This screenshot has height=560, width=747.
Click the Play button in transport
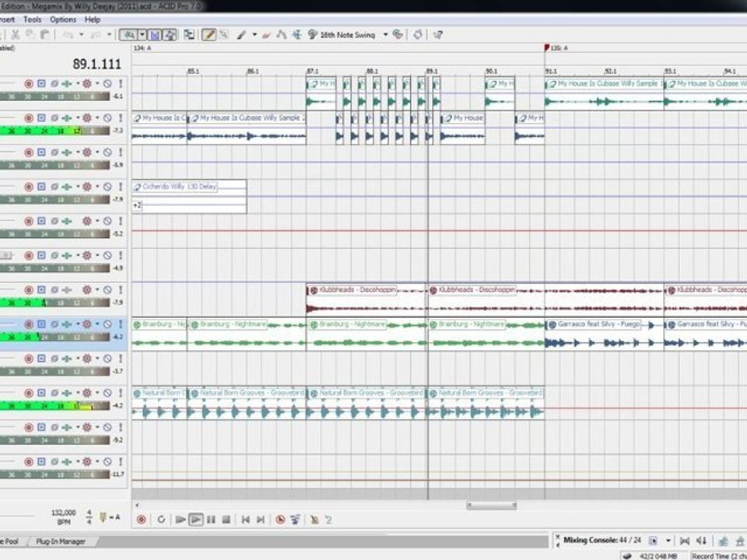tap(195, 520)
